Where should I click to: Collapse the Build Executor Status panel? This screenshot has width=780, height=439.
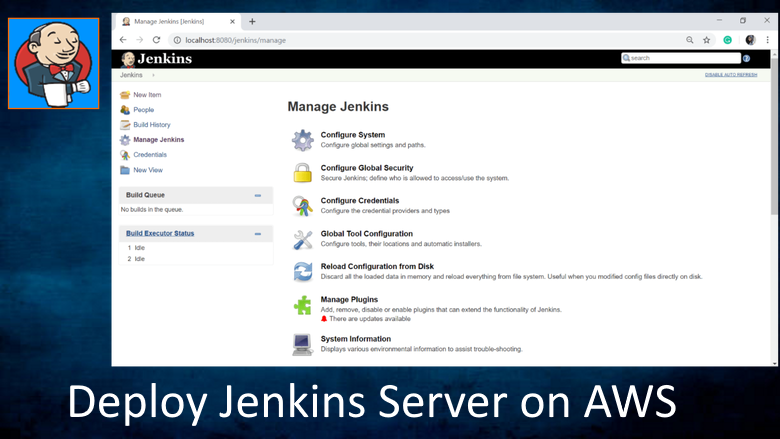pos(258,234)
